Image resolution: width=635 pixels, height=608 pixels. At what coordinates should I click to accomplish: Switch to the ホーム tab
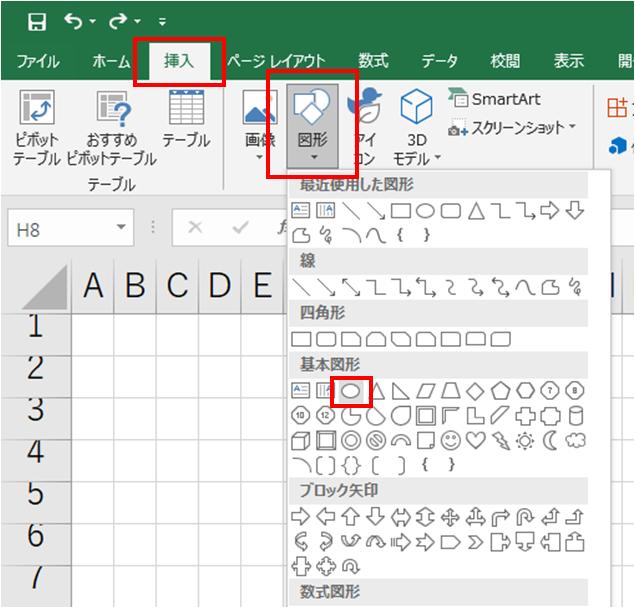tap(110, 61)
